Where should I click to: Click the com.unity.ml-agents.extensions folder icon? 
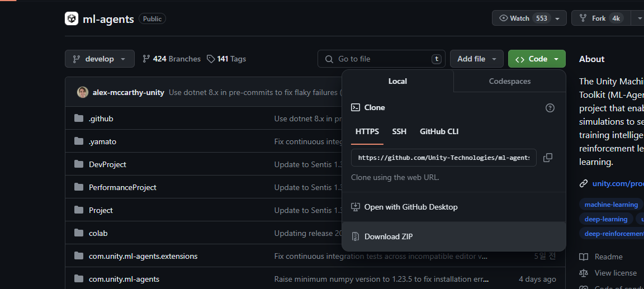79,256
